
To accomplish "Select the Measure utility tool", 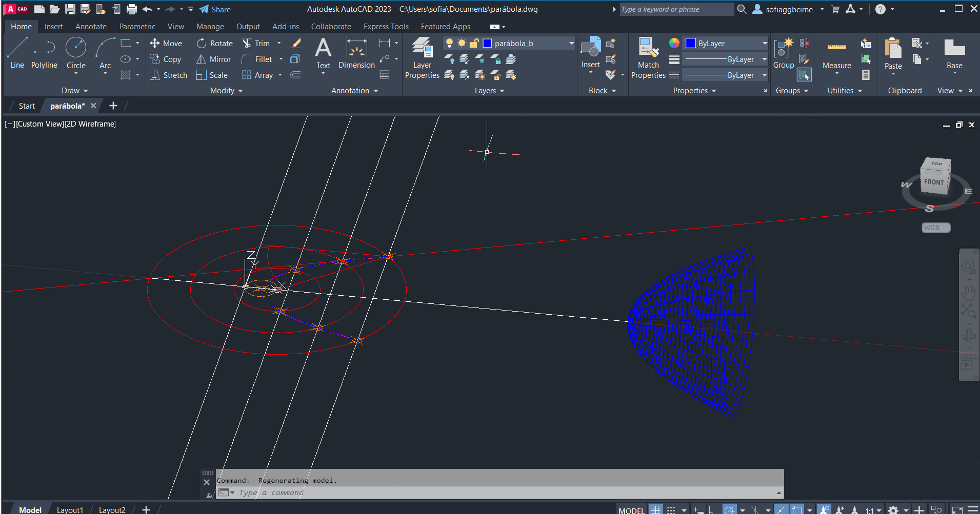I will tap(836, 54).
